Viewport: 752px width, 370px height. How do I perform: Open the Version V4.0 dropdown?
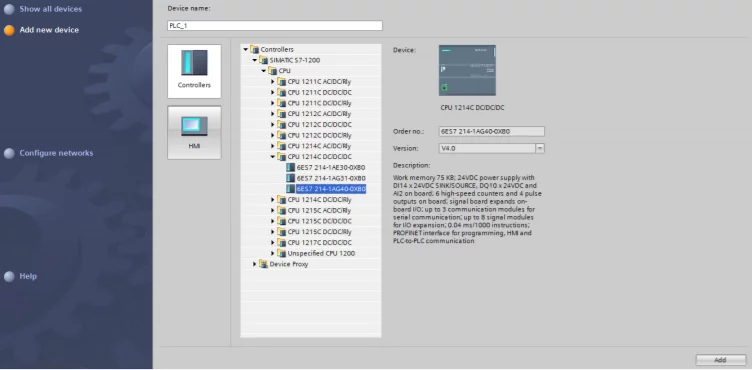(540, 148)
